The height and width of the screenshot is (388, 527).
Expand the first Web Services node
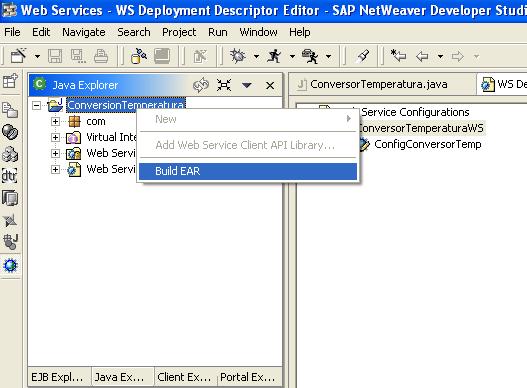(55, 153)
